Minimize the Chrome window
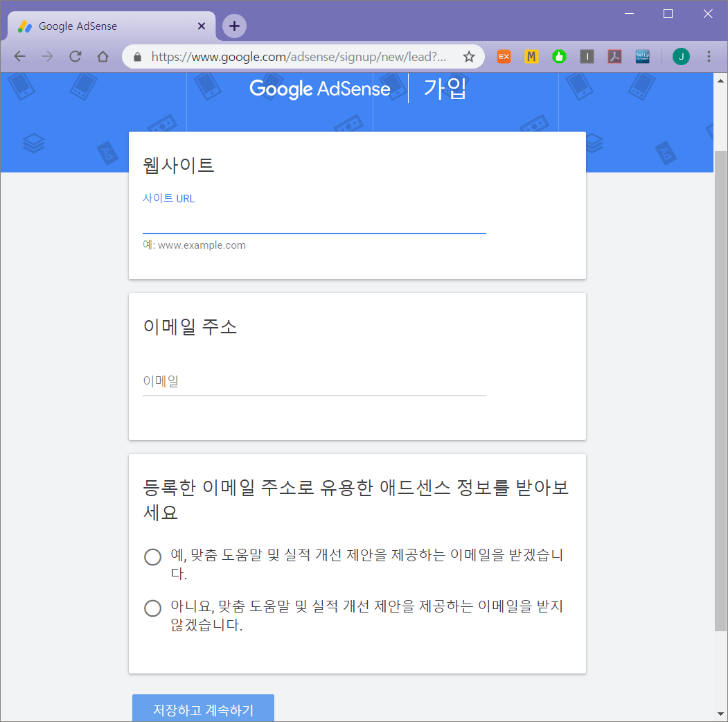The height and width of the screenshot is (722, 728). click(x=629, y=14)
